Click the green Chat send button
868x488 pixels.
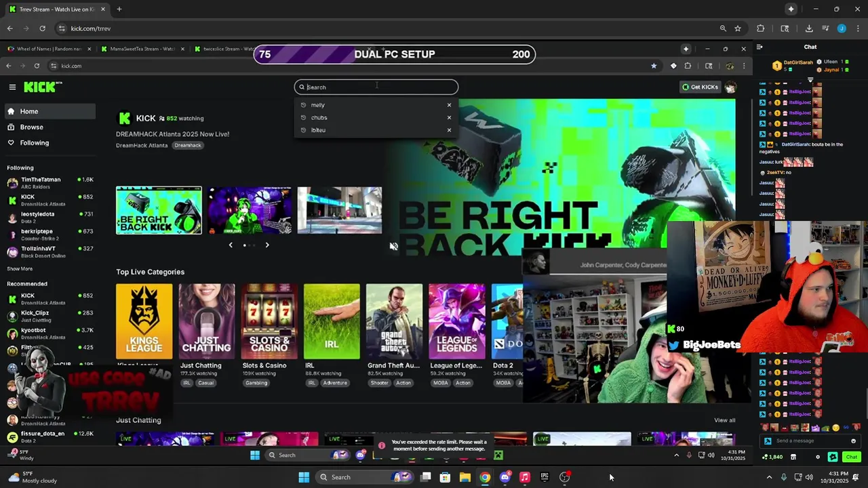coord(852,457)
